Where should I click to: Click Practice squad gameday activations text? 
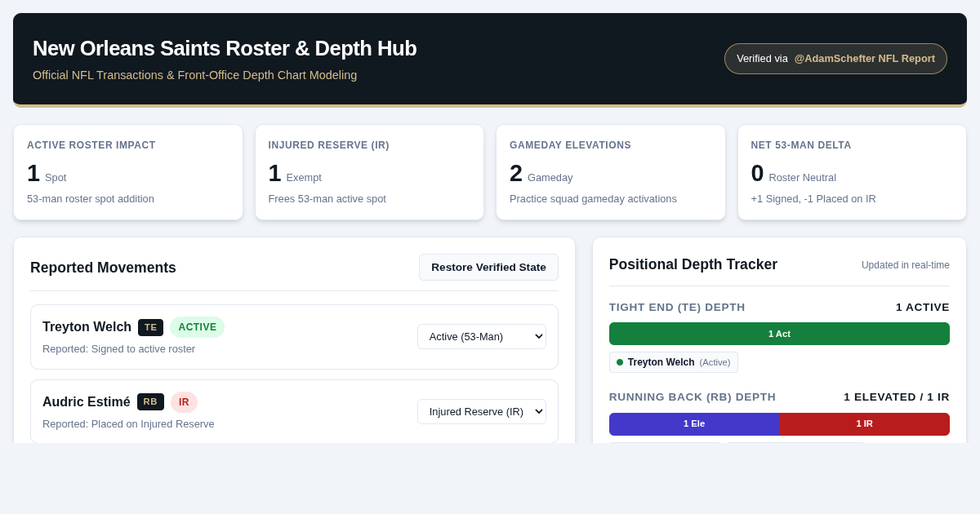tap(593, 199)
